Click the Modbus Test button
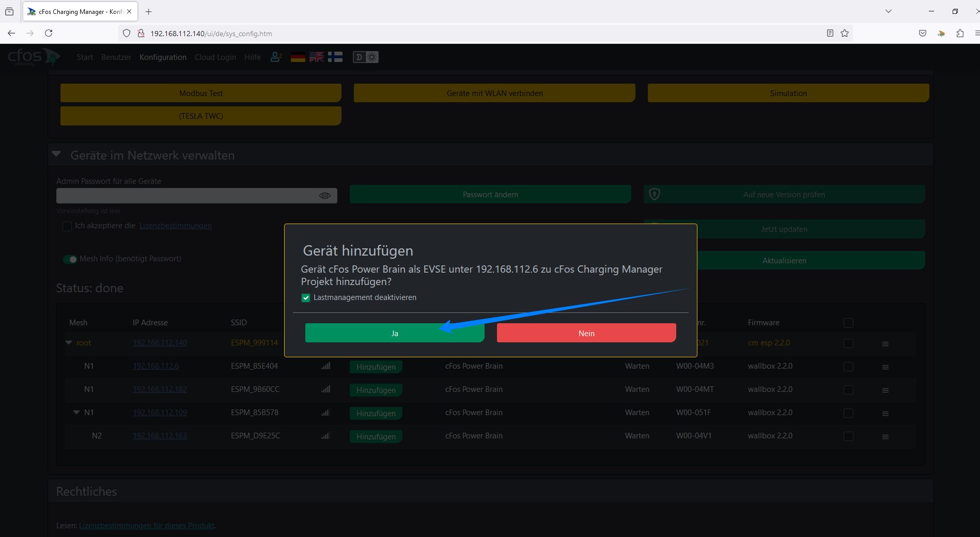This screenshot has width=980, height=537. pyautogui.click(x=201, y=93)
